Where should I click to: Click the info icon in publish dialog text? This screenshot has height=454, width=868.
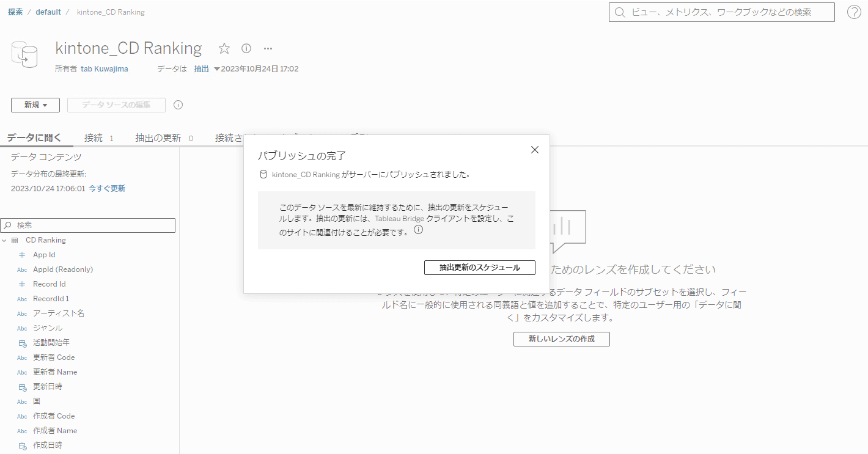[419, 230]
